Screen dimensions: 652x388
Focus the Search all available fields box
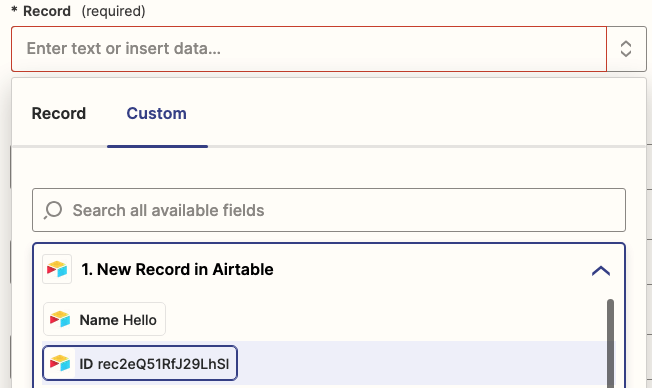pyautogui.click(x=329, y=210)
